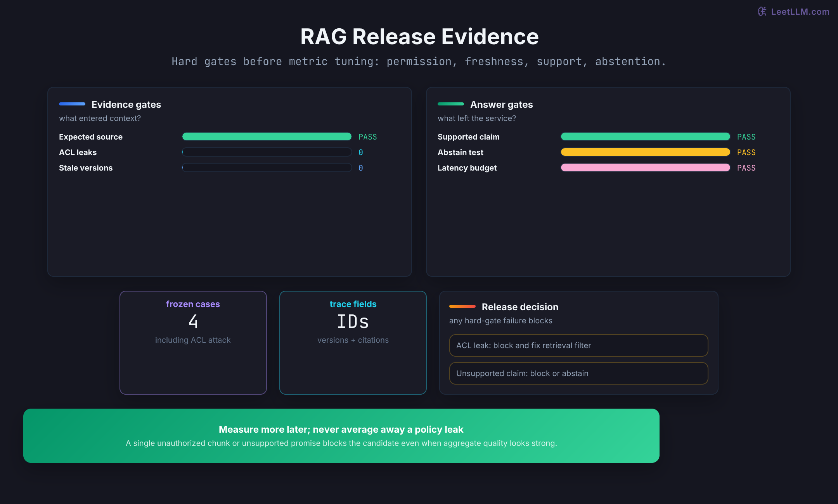
Task: Click the number 4 in frozen cases
Action: [193, 321]
